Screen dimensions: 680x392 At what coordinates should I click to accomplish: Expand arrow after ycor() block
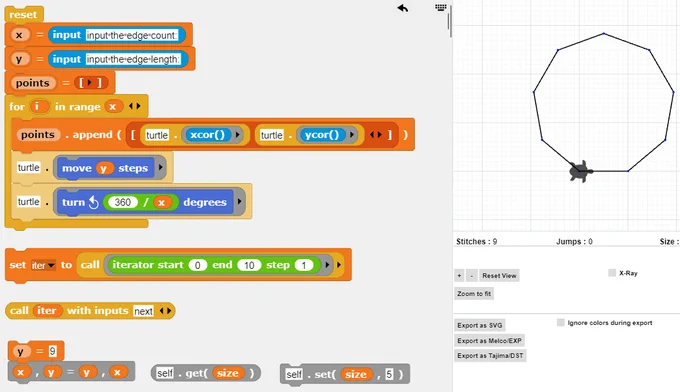352,135
